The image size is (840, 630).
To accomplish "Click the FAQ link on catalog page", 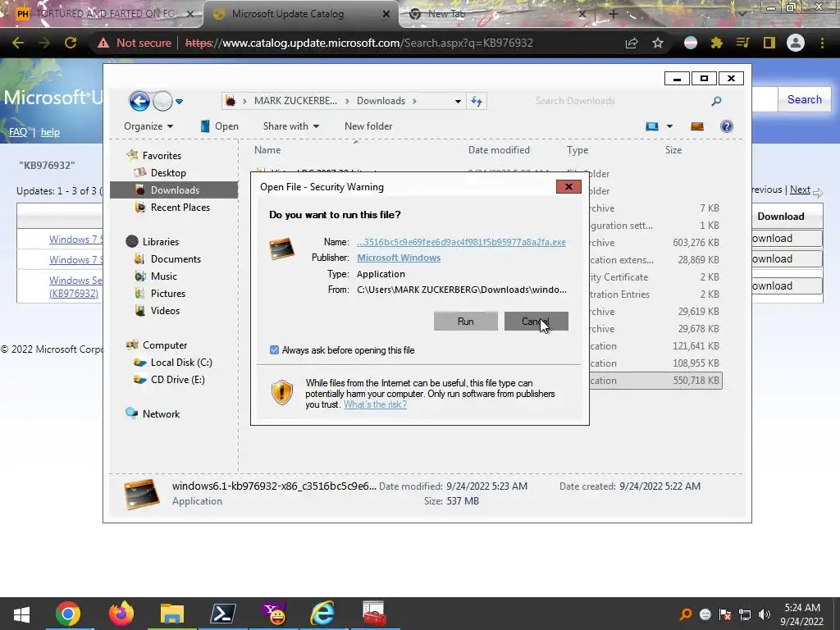I will [x=18, y=132].
